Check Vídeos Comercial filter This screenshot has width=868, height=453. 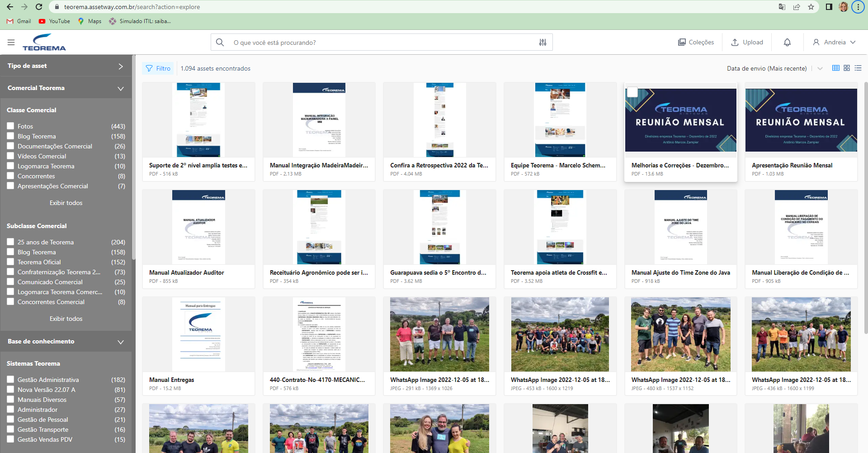10,156
